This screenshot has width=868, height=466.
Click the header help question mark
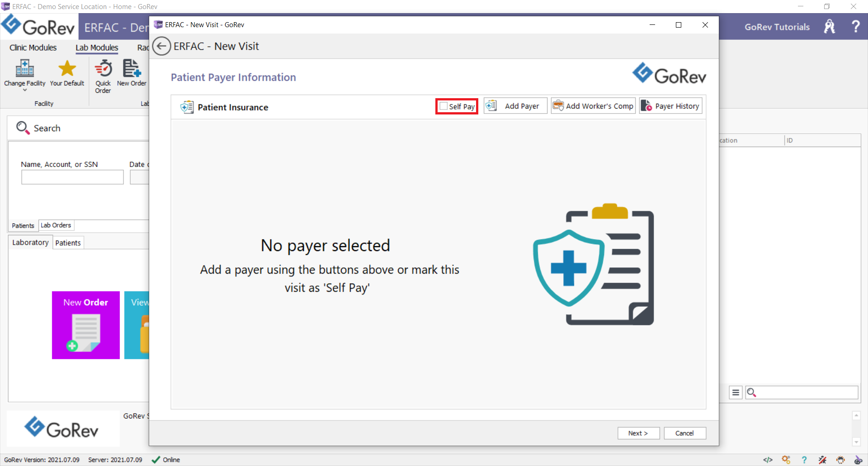coord(855,26)
